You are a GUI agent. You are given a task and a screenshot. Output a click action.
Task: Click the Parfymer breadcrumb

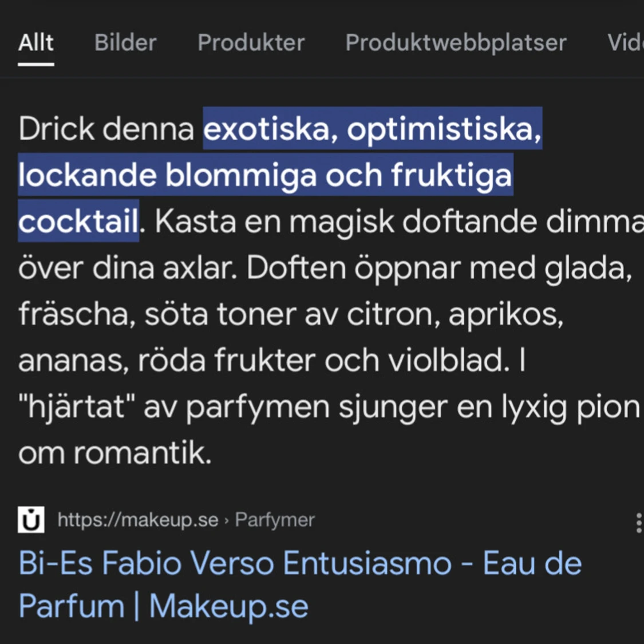click(275, 520)
